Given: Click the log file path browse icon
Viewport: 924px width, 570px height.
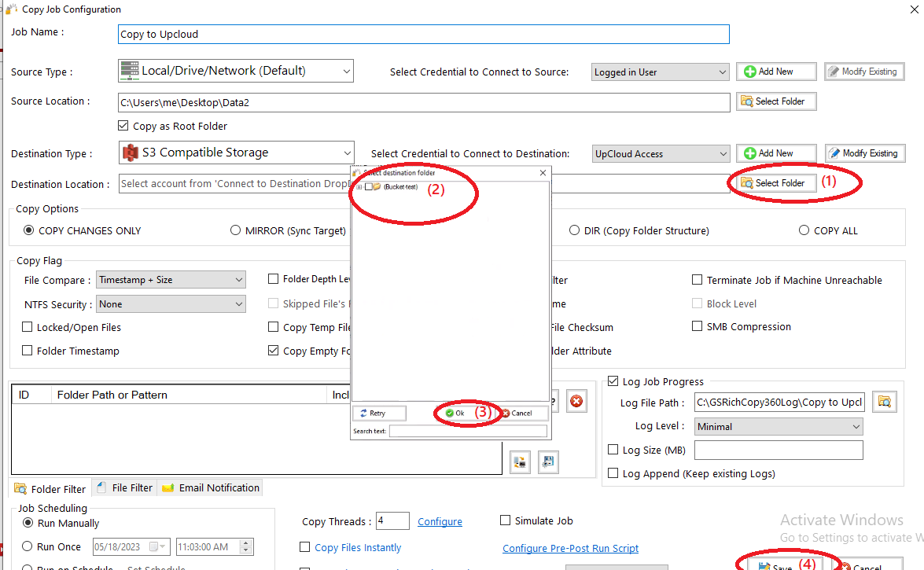Looking at the screenshot, I should 885,402.
